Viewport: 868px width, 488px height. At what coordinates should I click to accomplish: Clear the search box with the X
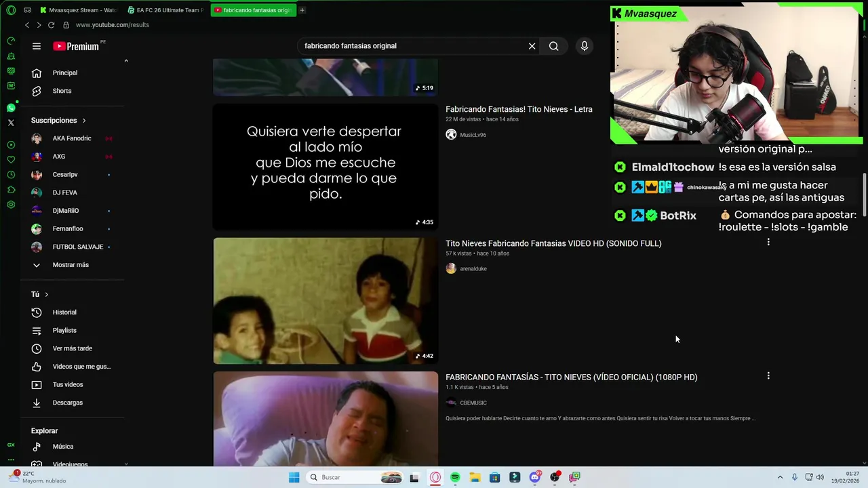click(x=532, y=46)
